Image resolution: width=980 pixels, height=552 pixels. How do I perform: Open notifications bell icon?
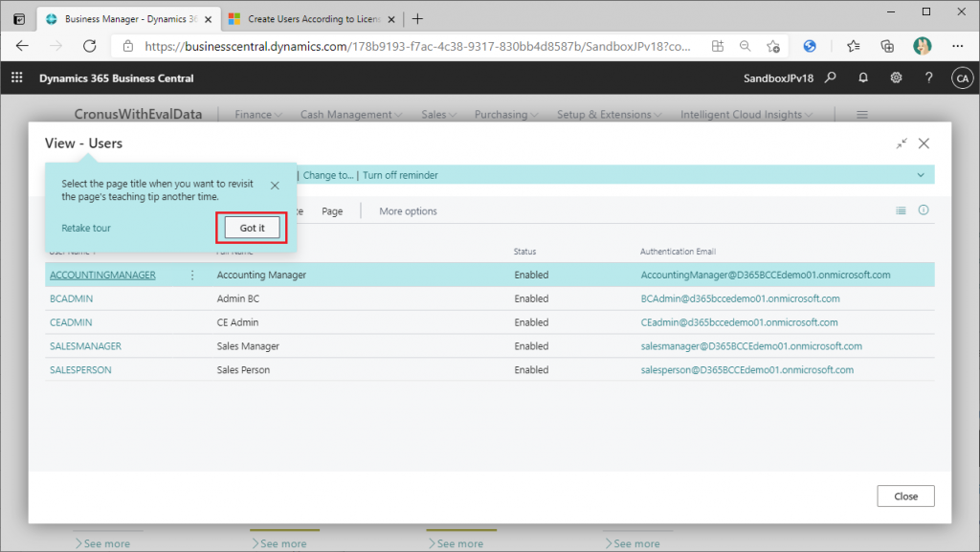863,77
